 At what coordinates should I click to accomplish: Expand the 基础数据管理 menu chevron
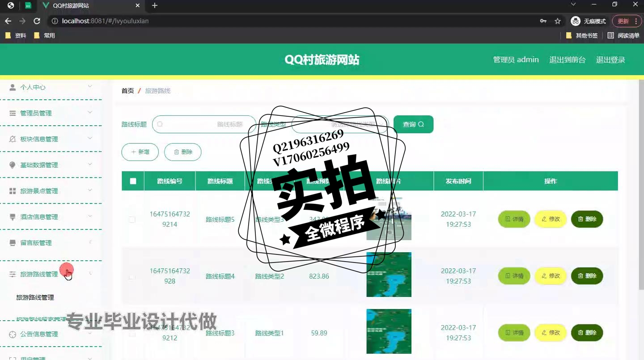(x=90, y=164)
